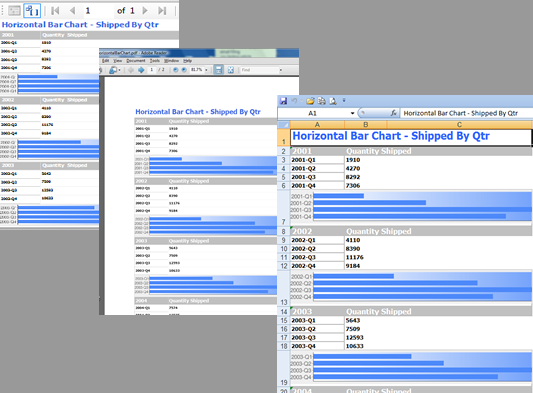Go to last page in report viewer
Image resolution: width=533 pixels, height=393 pixels.
click(162, 11)
